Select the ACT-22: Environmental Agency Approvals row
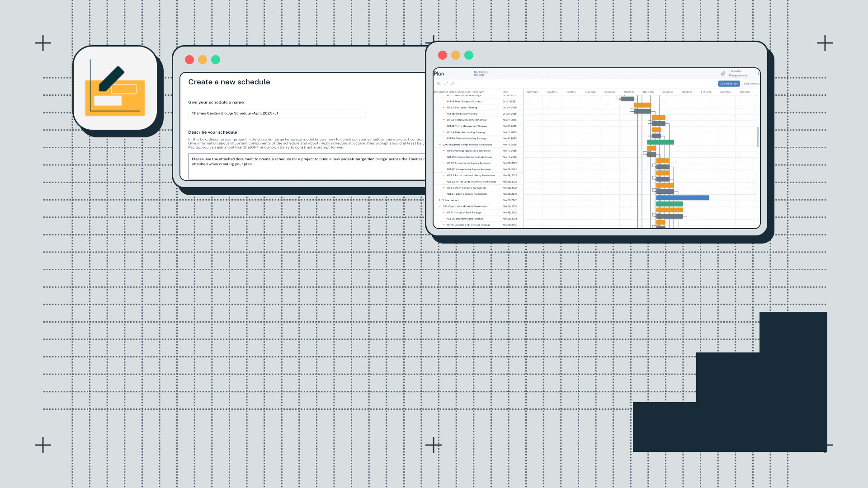Viewport: 868px width, 488px height. (x=478, y=169)
